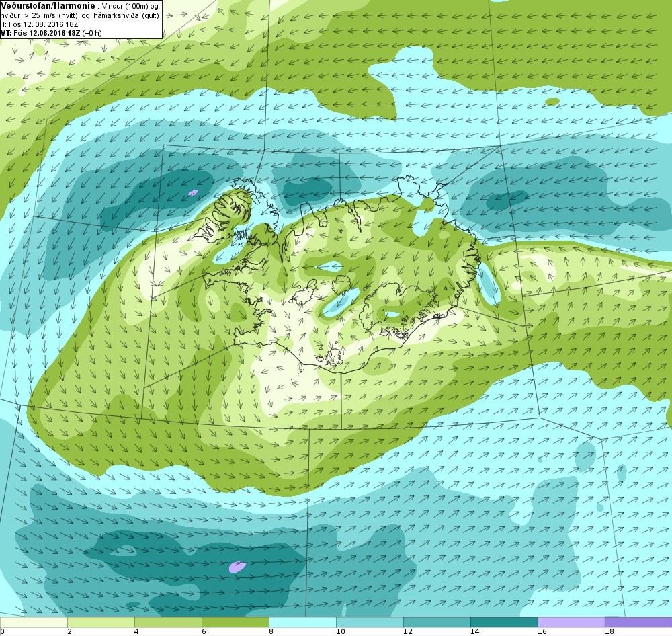672x636 pixels.
Task: Click the legend label '2'
Action: pyautogui.click(x=69, y=631)
